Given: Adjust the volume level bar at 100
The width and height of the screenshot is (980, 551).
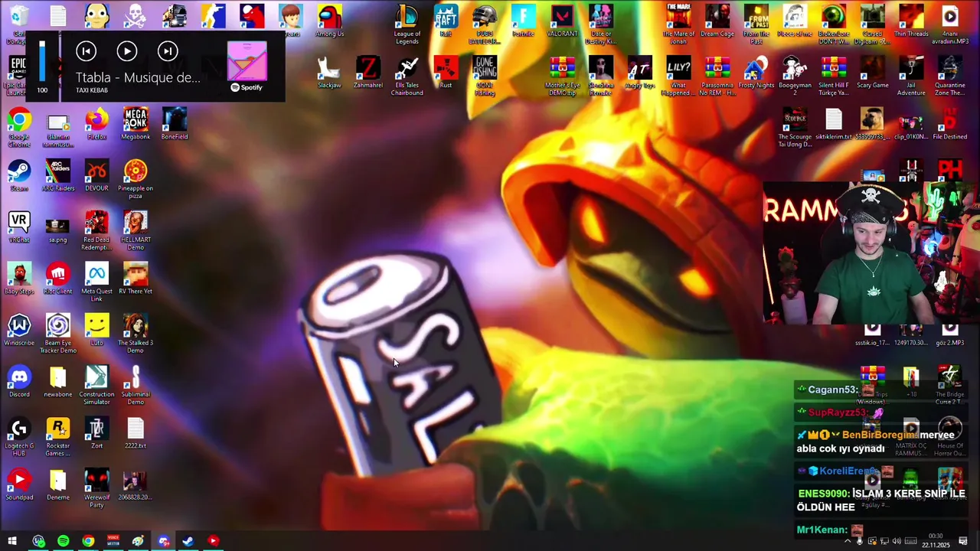Looking at the screenshot, I should (42, 61).
